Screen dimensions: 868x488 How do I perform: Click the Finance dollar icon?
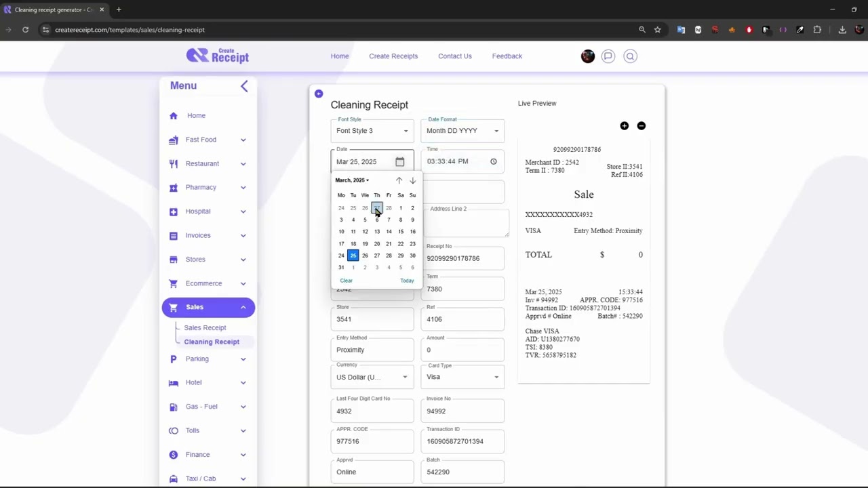click(x=174, y=455)
